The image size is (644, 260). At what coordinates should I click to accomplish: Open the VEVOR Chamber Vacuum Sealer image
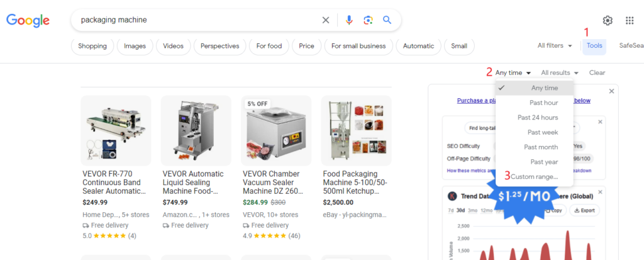276,131
